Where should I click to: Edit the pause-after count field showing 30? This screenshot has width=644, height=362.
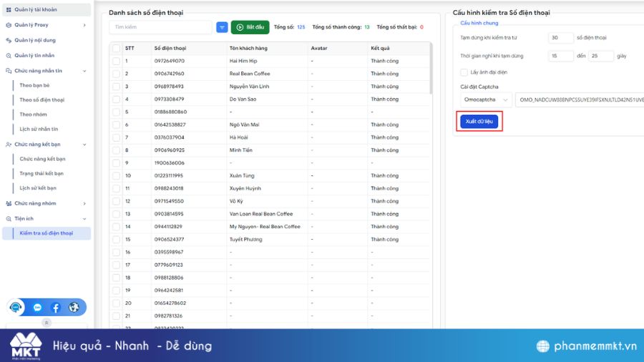point(560,38)
